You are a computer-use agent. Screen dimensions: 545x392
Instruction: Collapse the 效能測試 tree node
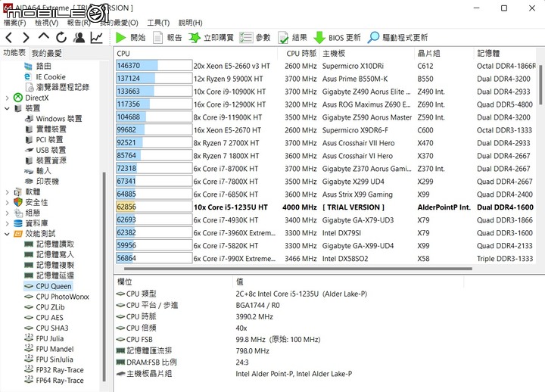8,234
